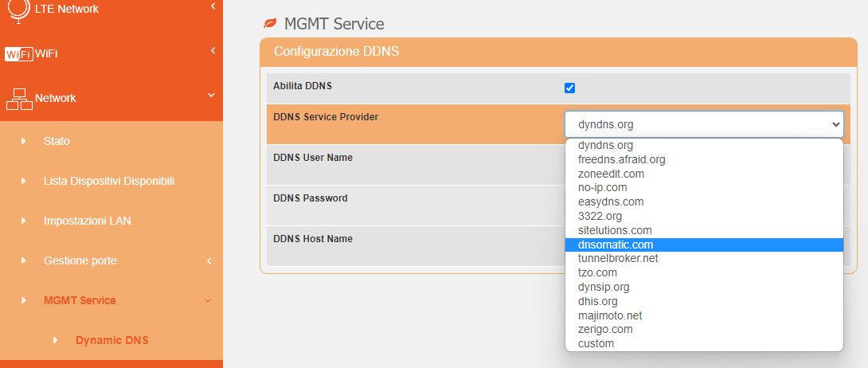The width and height of the screenshot is (868, 368).
Task: Select zoneedit.com provider entry
Action: pos(611,174)
